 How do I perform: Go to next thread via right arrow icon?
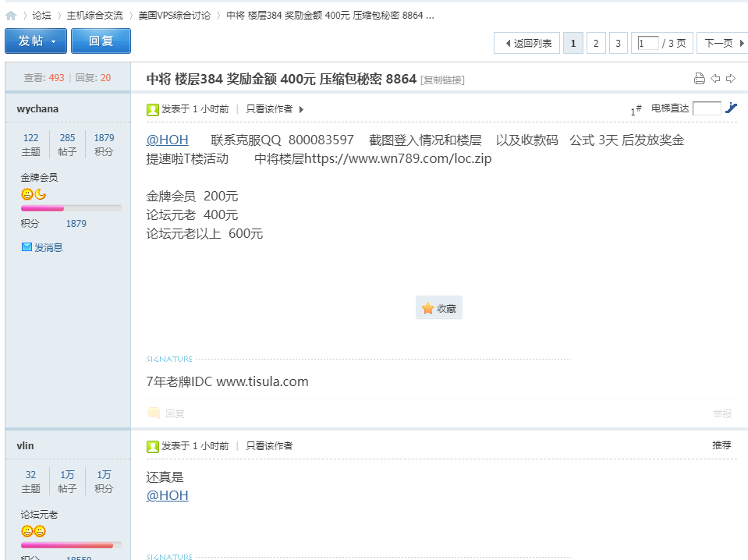(731, 78)
